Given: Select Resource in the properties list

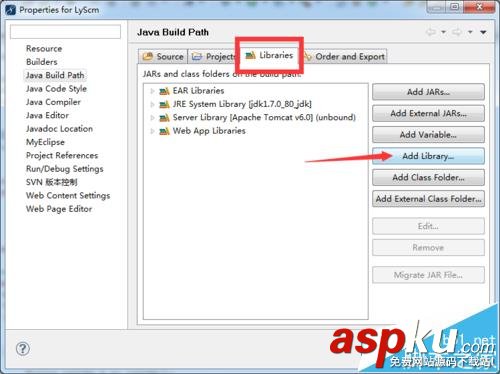Looking at the screenshot, I should pos(44,49).
